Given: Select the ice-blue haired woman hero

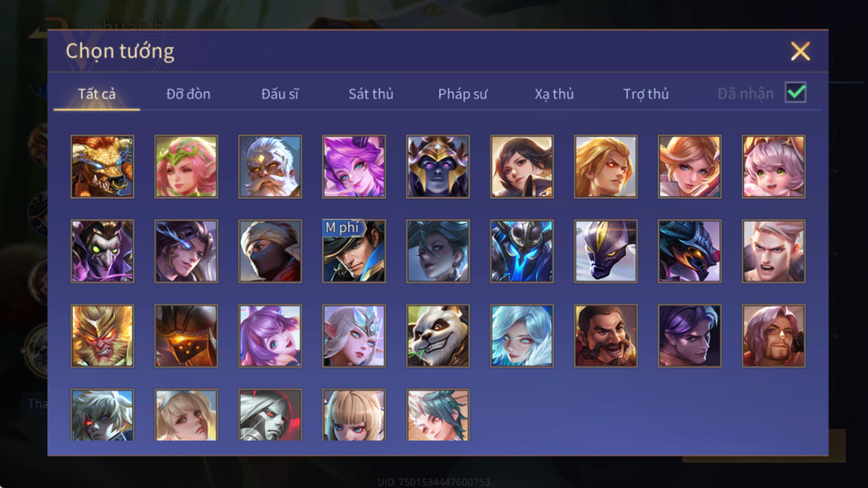Looking at the screenshot, I should click(522, 336).
